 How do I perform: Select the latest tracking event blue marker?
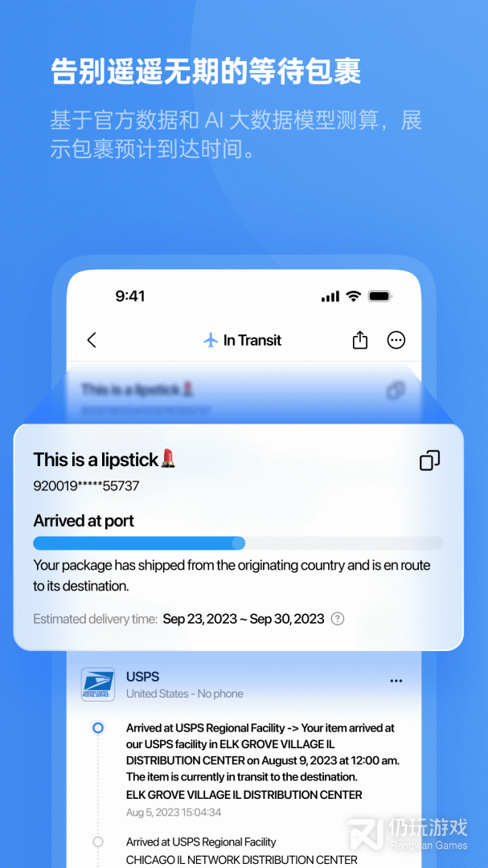98,727
